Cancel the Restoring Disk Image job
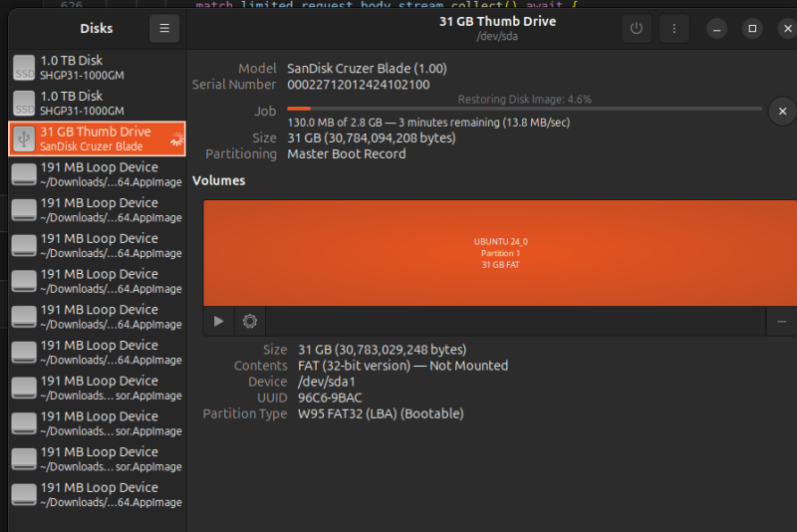 [x=782, y=111]
